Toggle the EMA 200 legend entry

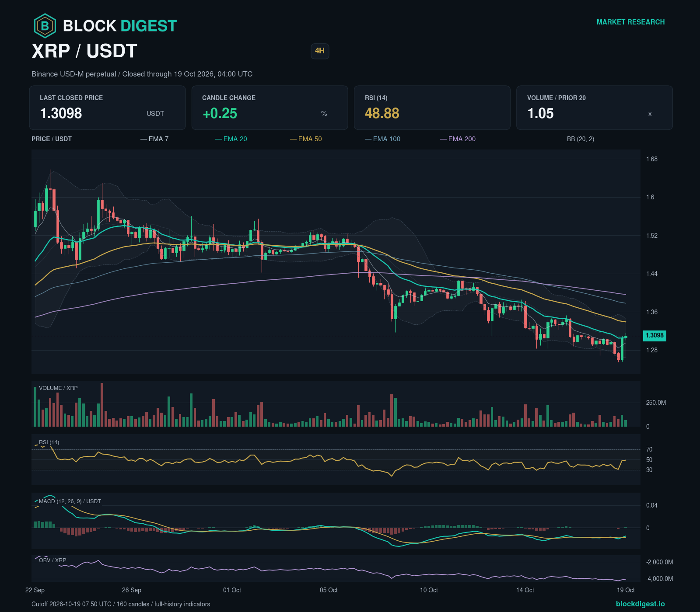(x=458, y=139)
